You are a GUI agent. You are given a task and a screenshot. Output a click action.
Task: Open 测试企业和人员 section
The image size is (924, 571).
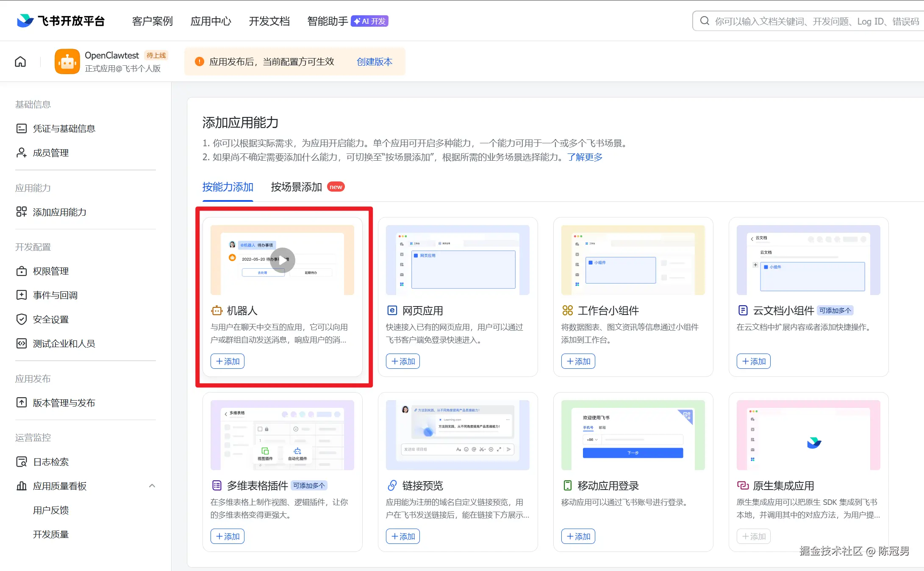[64, 344]
